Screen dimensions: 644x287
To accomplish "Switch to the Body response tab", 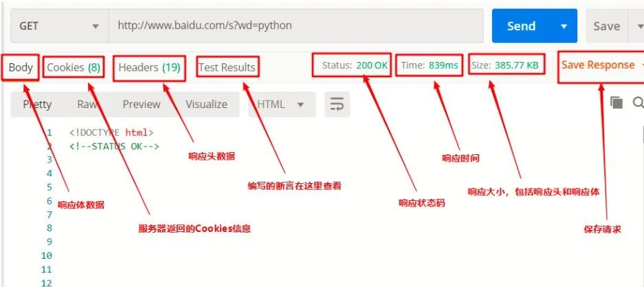I will pyautogui.click(x=21, y=67).
